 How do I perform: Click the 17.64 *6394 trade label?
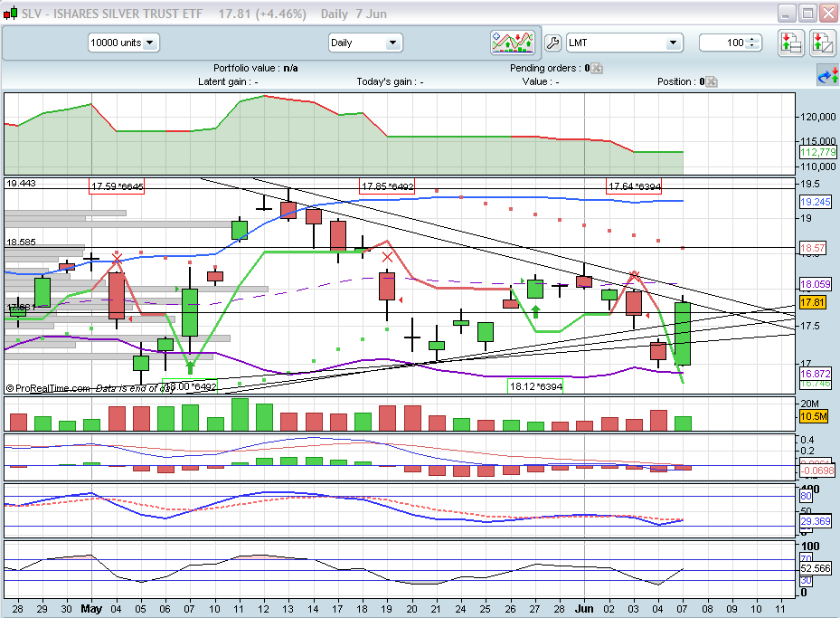tap(634, 186)
